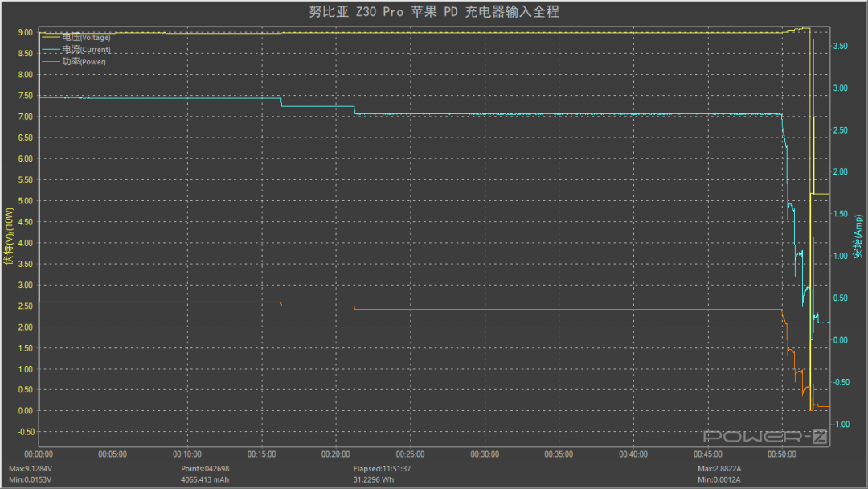Image resolution: width=868 pixels, height=489 pixels.
Task: Click the 31.2296 Wh energy readout
Action: point(374,479)
